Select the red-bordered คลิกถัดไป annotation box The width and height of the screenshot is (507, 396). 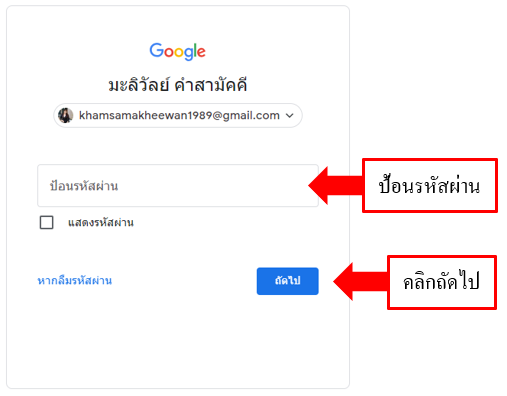click(442, 282)
